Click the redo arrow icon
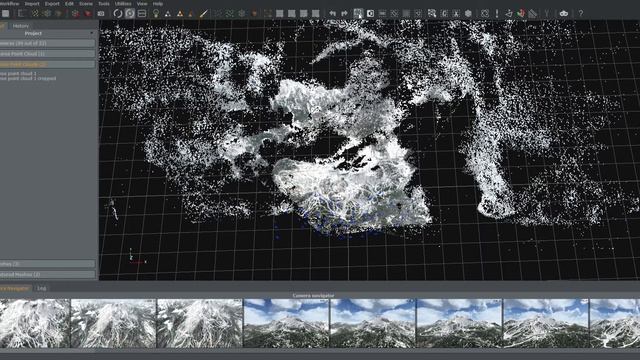640x360 pixels. pyautogui.click(x=344, y=13)
